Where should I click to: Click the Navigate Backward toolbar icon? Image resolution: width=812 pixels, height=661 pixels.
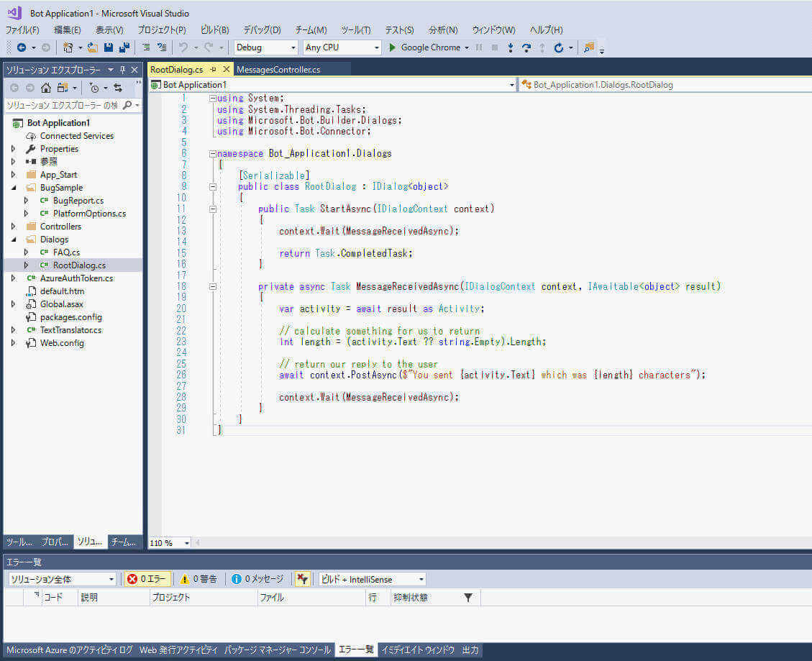pyautogui.click(x=22, y=47)
